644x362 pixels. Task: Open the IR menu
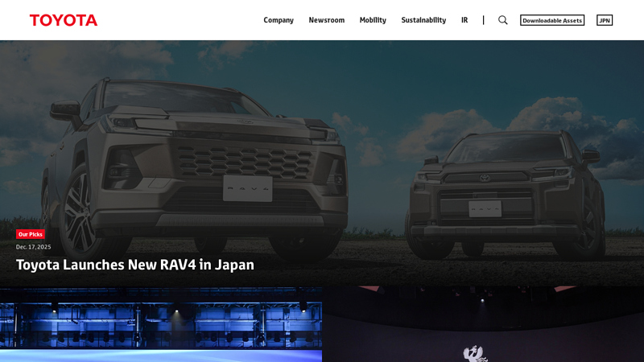point(464,20)
